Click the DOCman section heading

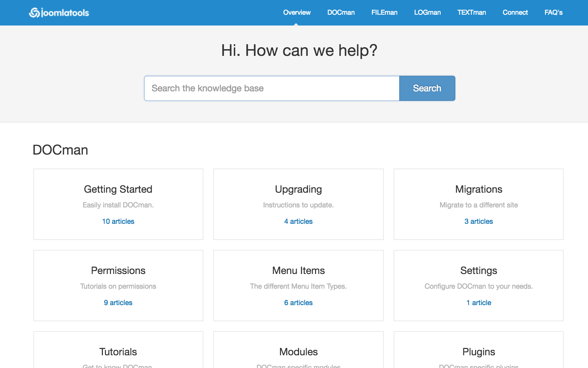[x=60, y=150]
